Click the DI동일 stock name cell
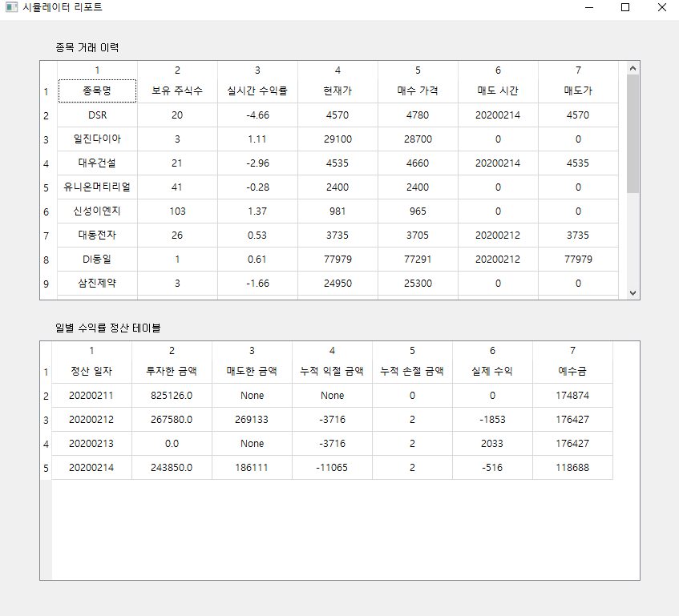679x616 pixels. coord(98,259)
